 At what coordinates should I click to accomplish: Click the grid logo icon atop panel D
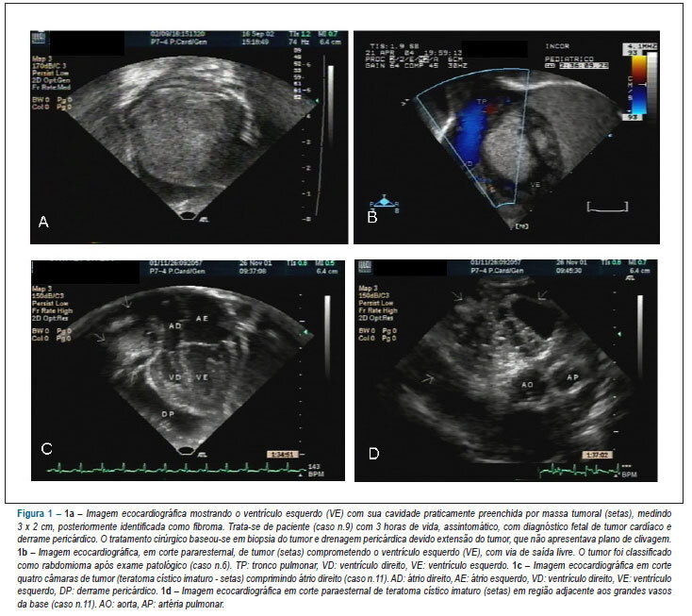tap(365, 267)
